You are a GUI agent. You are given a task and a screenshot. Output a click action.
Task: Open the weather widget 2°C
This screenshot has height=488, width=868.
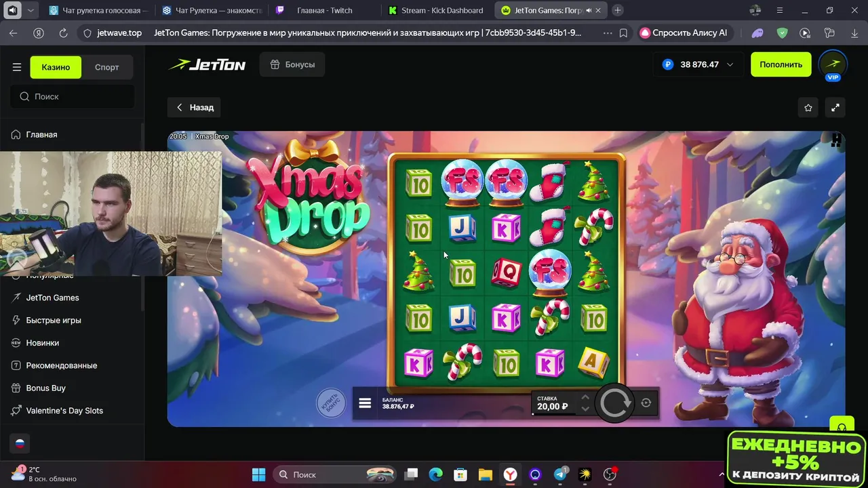[x=43, y=474]
